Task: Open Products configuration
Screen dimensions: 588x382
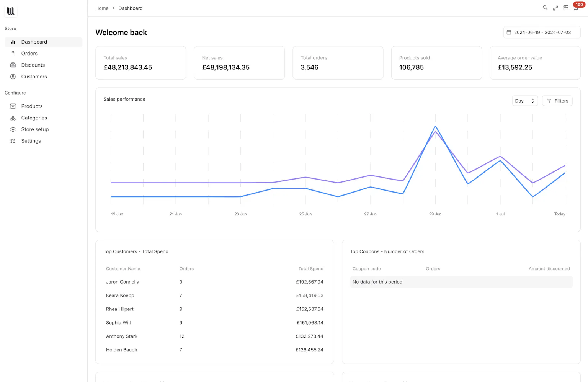Action: [x=43, y=106]
